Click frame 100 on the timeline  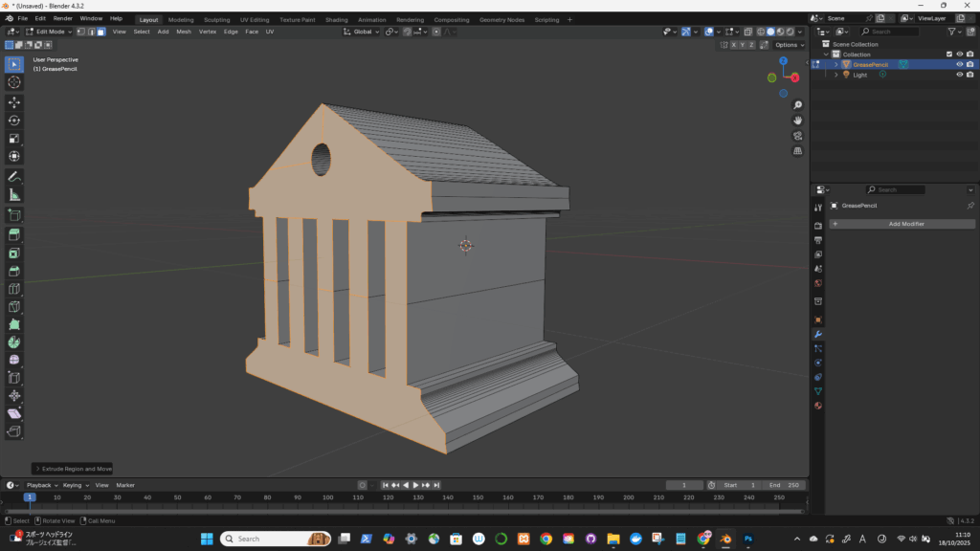[327, 497]
